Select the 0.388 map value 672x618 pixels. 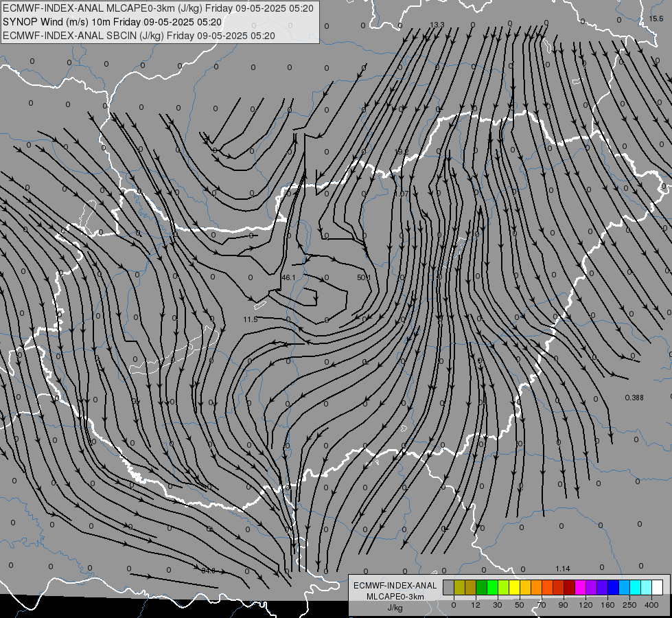pos(634,398)
